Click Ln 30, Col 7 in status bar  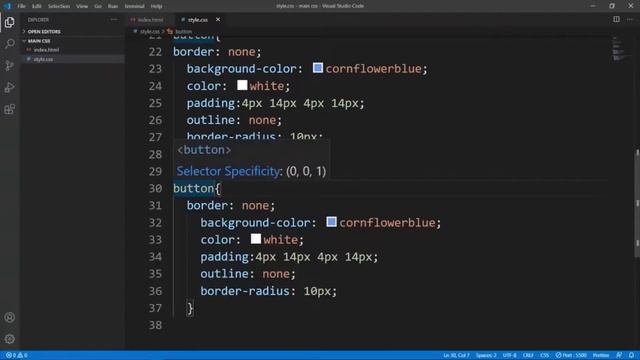click(x=456, y=355)
